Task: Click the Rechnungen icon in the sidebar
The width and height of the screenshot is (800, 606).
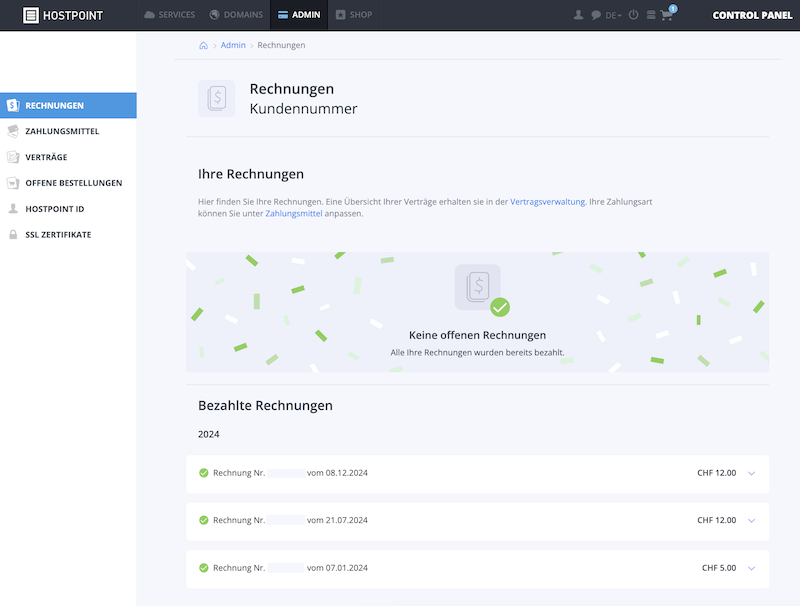Action: (x=13, y=106)
